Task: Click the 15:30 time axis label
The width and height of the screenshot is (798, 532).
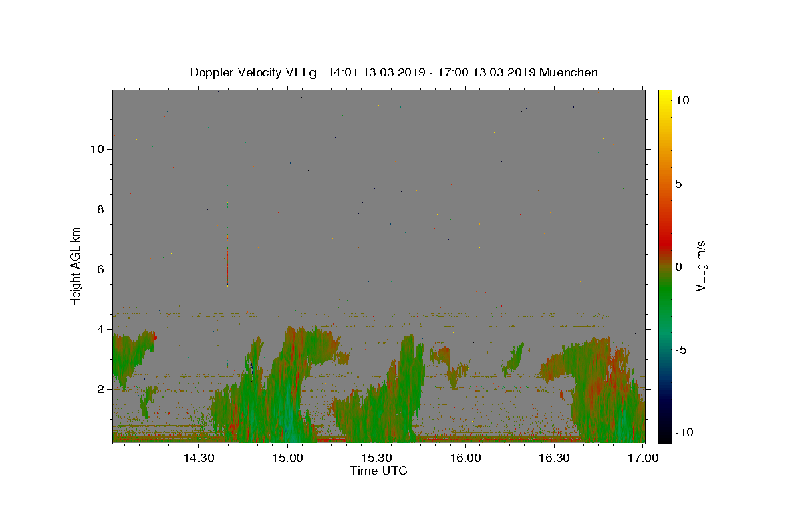Action: (x=376, y=458)
